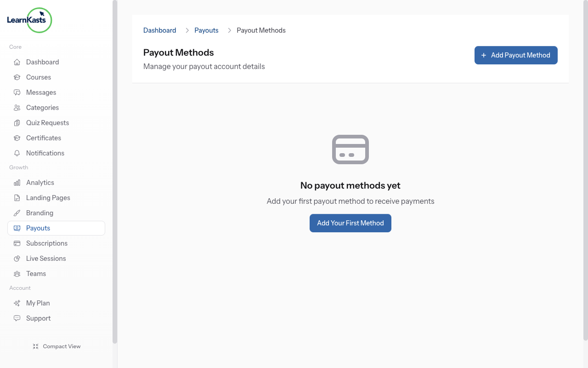
Task: Open Courses via the graduation cap icon
Action: 17,77
